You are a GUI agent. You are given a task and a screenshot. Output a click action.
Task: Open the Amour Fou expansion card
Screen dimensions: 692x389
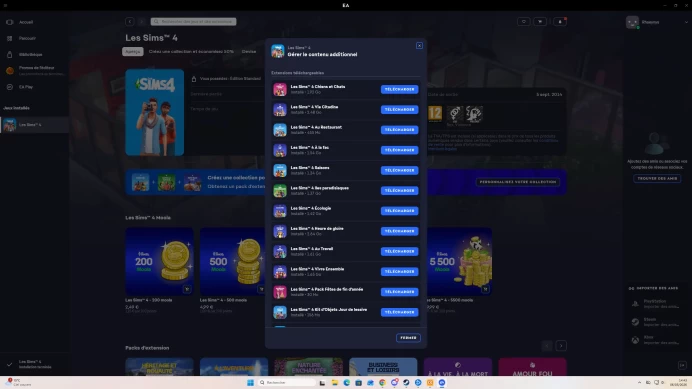pos(532,367)
